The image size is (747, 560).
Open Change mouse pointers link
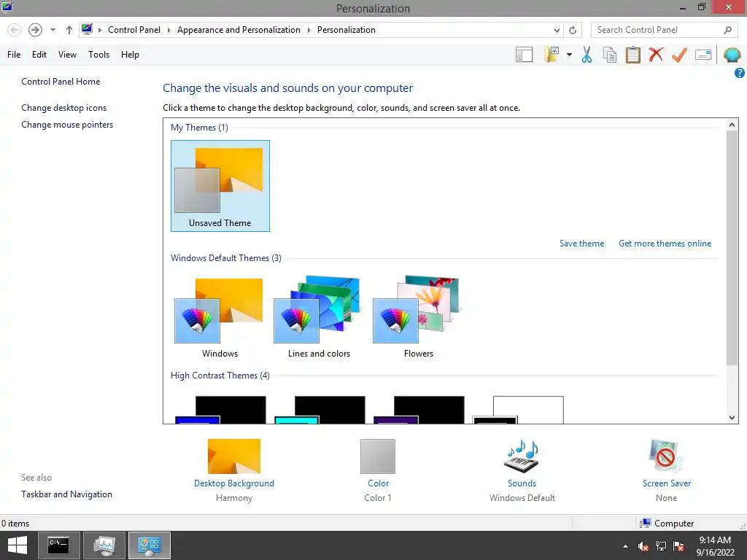tap(67, 124)
